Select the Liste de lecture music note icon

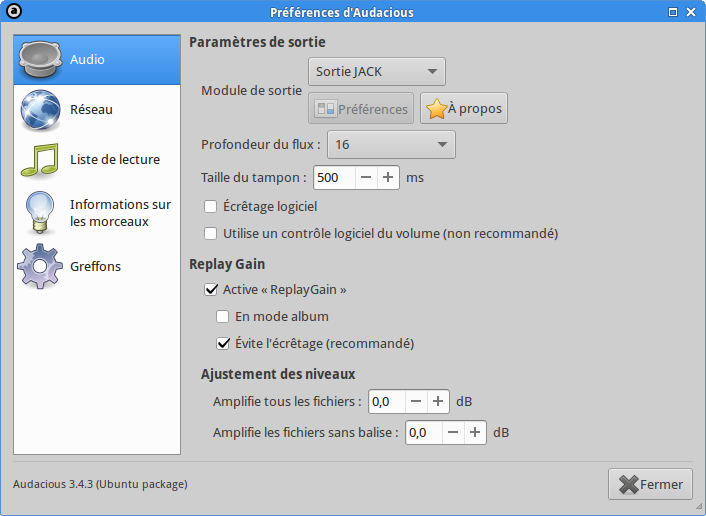point(40,160)
